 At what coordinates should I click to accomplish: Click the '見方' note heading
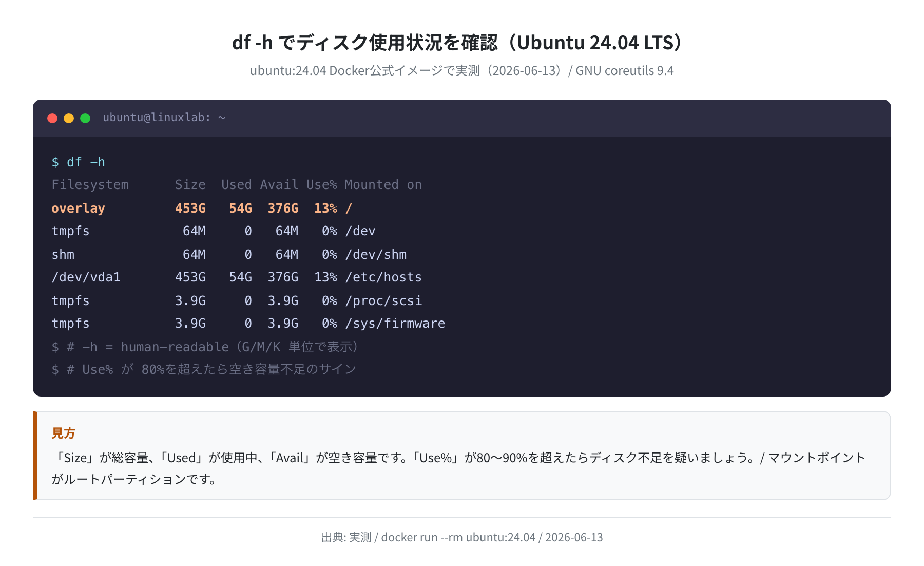pos(64,433)
